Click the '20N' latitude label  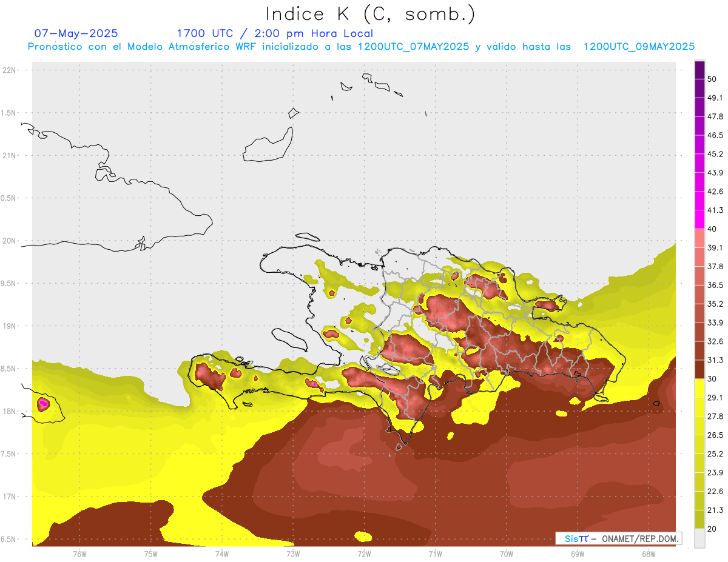(x=10, y=241)
